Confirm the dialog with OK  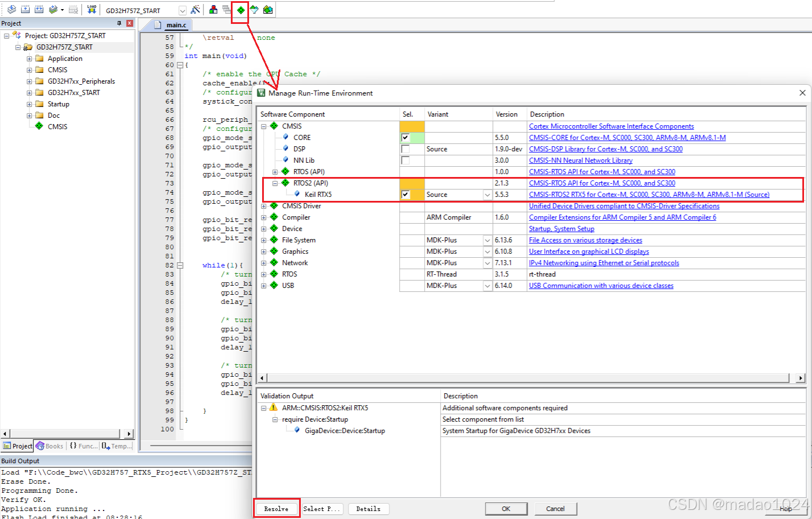pyautogui.click(x=506, y=509)
